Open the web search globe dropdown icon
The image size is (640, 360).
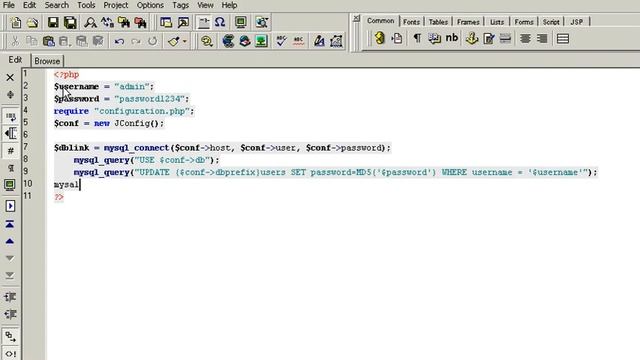[262, 22]
